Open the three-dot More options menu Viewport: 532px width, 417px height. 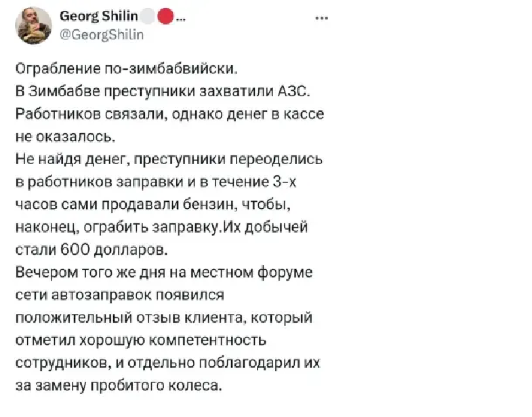tap(323, 17)
